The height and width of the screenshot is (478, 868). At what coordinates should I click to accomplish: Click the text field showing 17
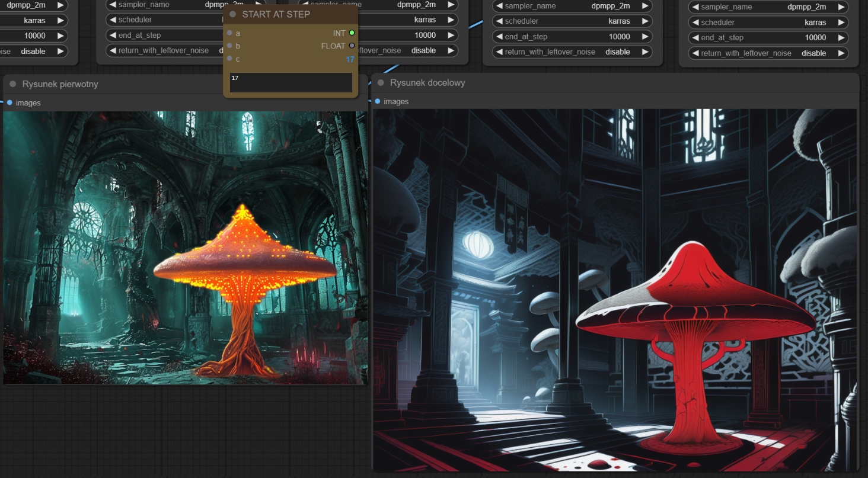[291, 82]
